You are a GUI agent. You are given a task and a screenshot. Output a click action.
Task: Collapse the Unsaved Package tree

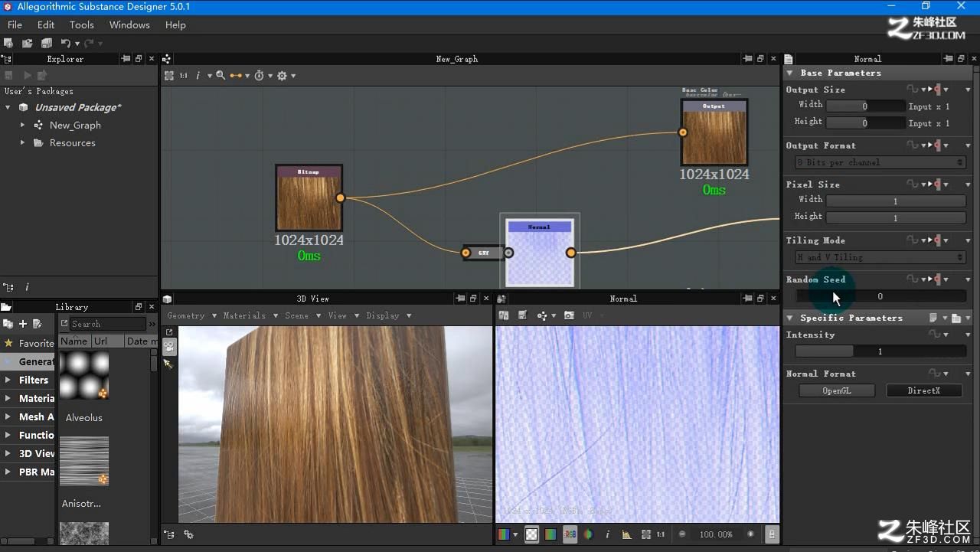coord(8,107)
